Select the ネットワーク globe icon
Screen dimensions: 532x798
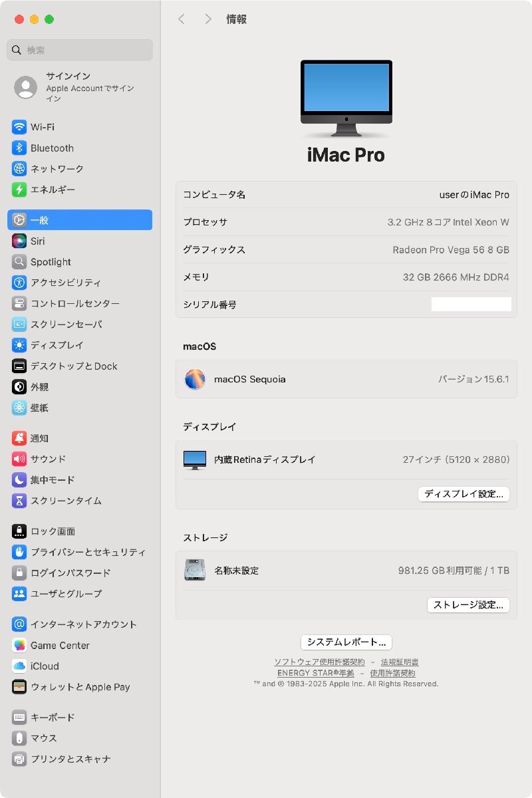[19, 169]
